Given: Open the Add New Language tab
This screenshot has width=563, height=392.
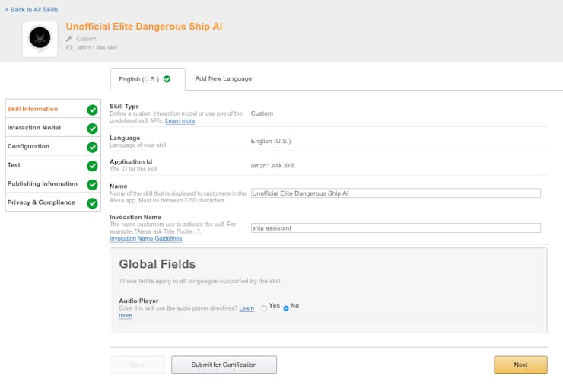Looking at the screenshot, I should pyautogui.click(x=224, y=78).
